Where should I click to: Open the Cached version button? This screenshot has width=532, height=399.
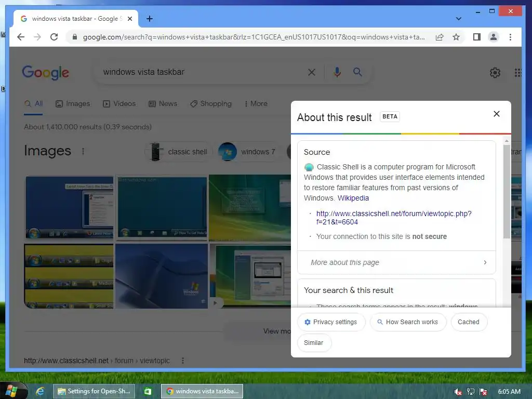(469, 322)
